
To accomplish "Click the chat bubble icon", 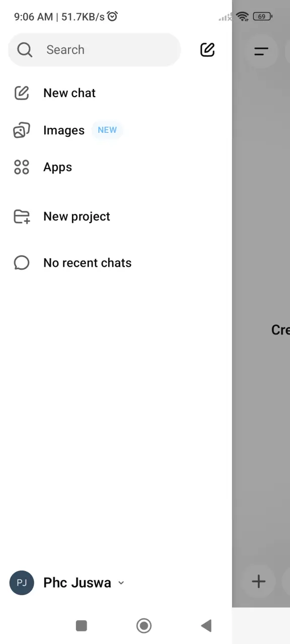I will tap(22, 263).
